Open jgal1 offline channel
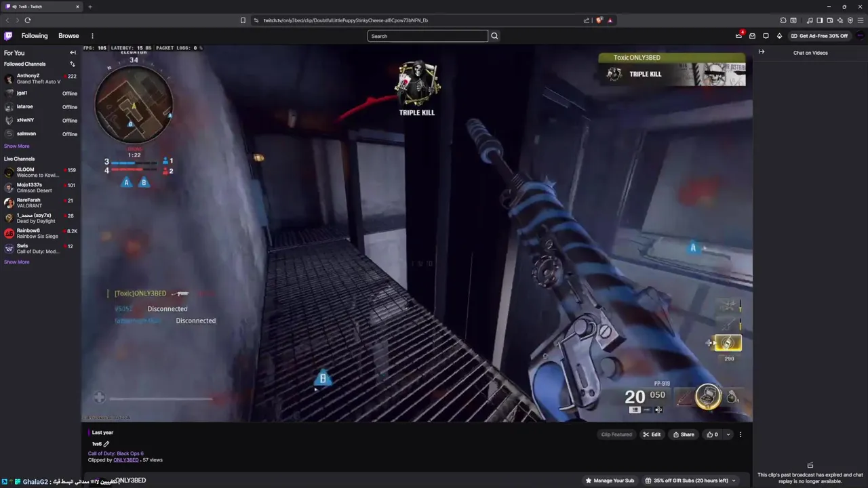Viewport: 868px width, 488px height. point(39,93)
